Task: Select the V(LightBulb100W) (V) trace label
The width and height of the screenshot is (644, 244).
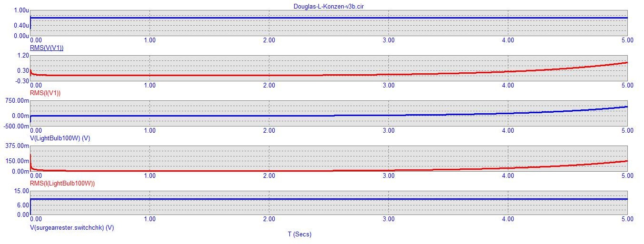Action: [x=60, y=138]
